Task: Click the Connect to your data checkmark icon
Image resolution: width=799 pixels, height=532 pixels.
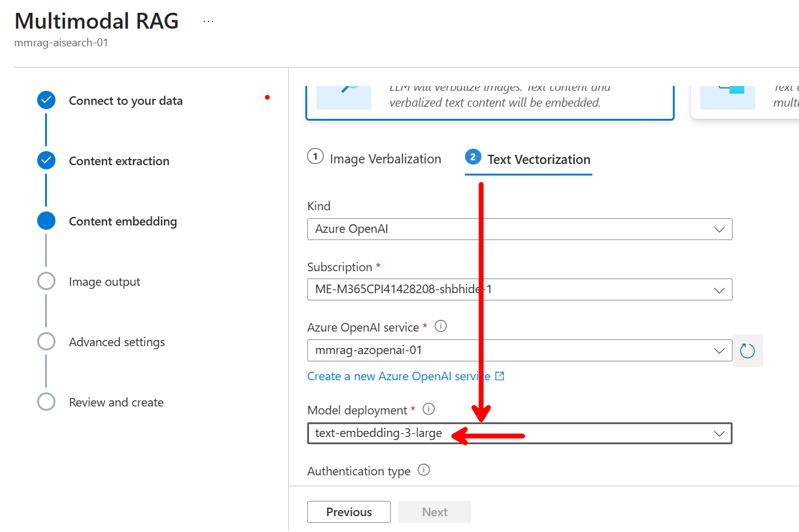Action: click(46, 101)
